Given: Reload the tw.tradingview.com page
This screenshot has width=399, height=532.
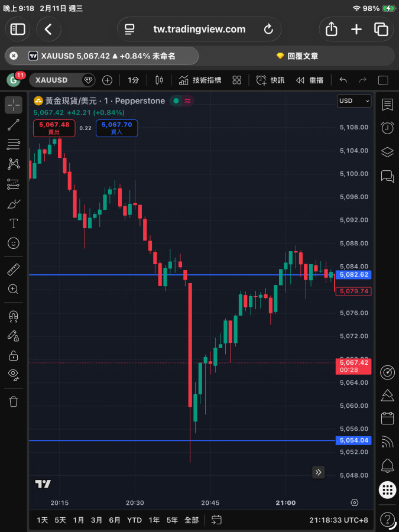Looking at the screenshot, I should tap(268, 29).
